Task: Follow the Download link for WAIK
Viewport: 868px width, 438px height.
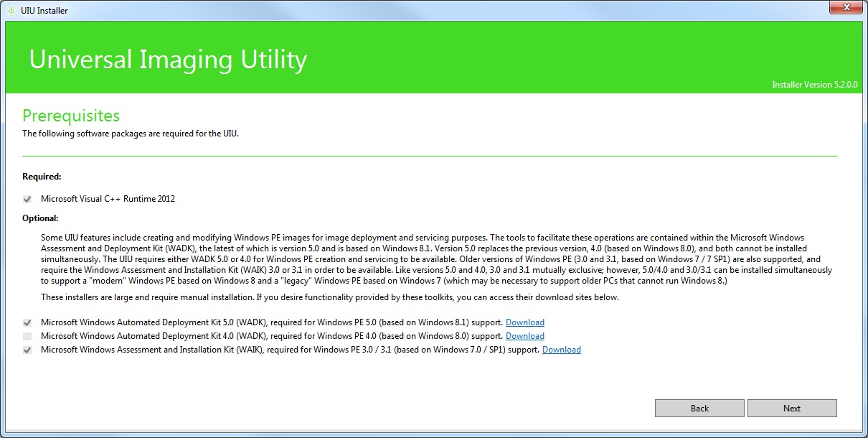Action: (561, 350)
